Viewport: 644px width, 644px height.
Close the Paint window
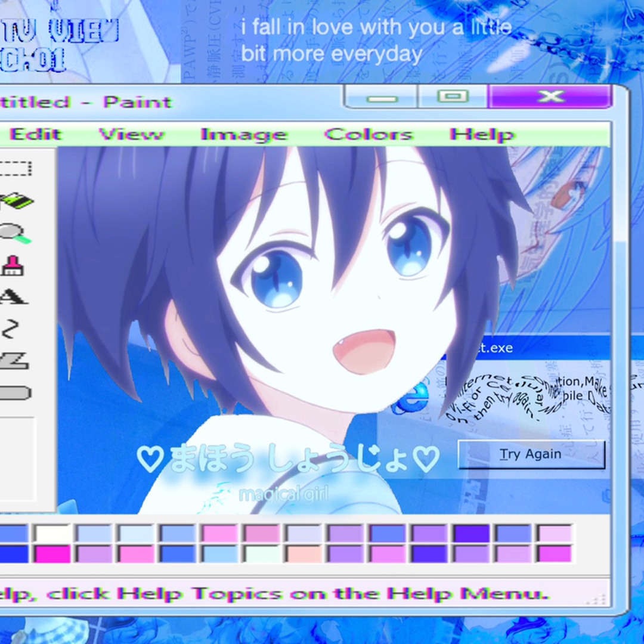click(550, 96)
